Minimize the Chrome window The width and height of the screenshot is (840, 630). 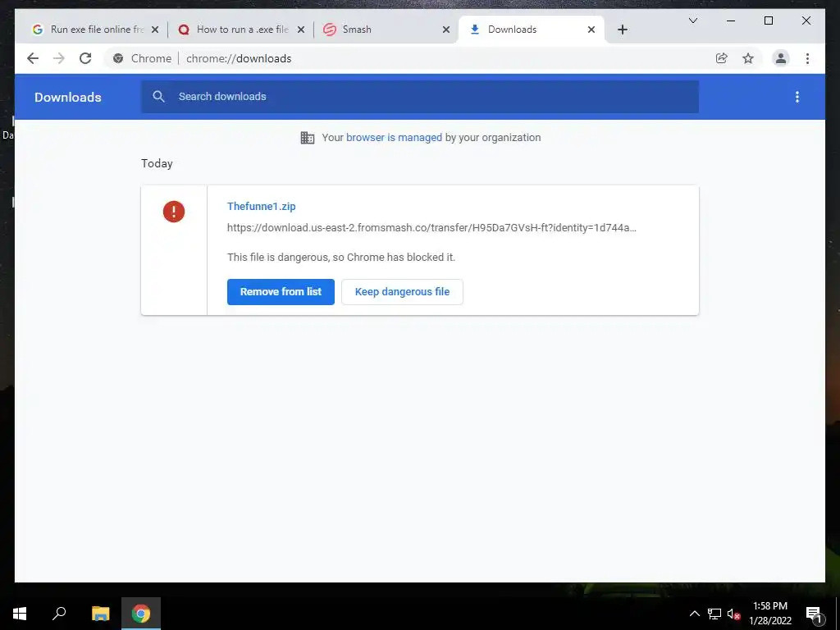[x=731, y=21]
